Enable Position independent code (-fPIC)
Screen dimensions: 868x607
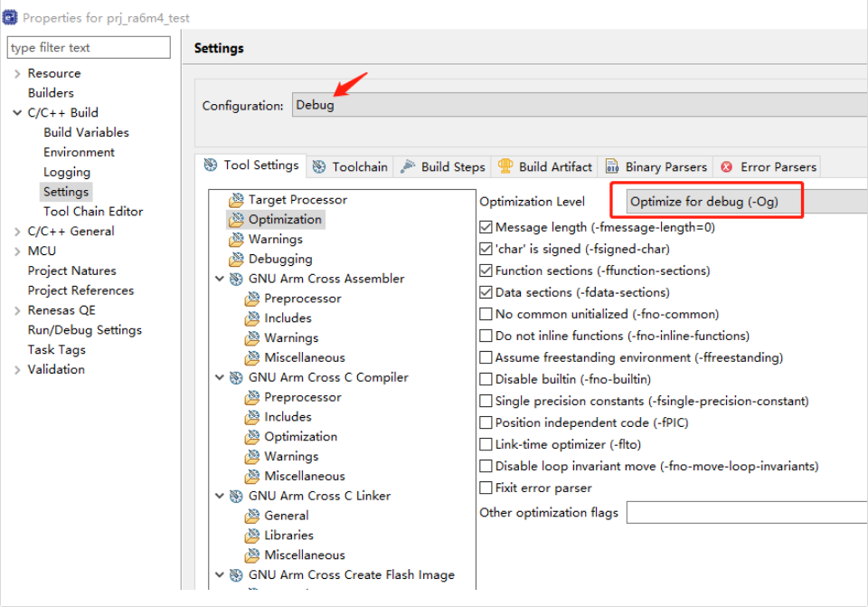[x=486, y=422]
